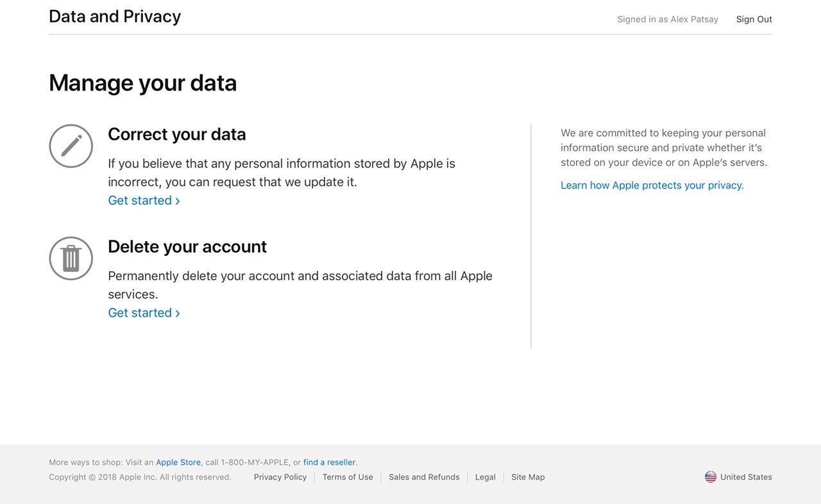
Task: Open Get started under Correct your data
Action: pyautogui.click(x=144, y=201)
